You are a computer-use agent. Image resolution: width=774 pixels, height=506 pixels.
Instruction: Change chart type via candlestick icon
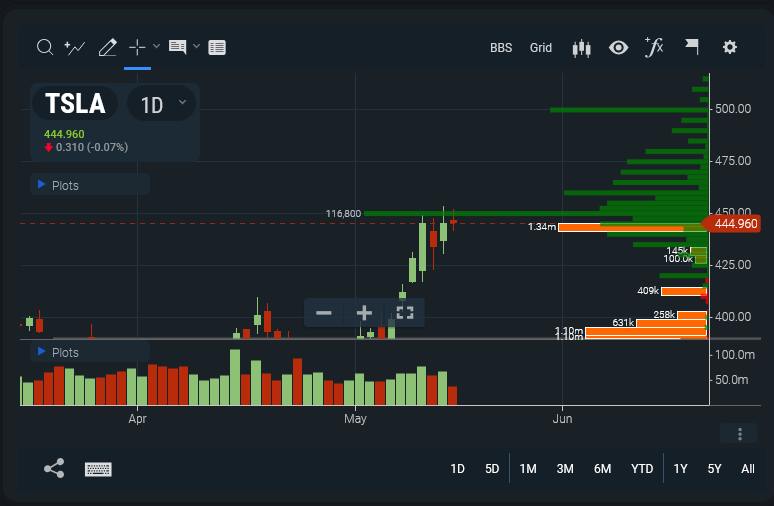click(581, 48)
